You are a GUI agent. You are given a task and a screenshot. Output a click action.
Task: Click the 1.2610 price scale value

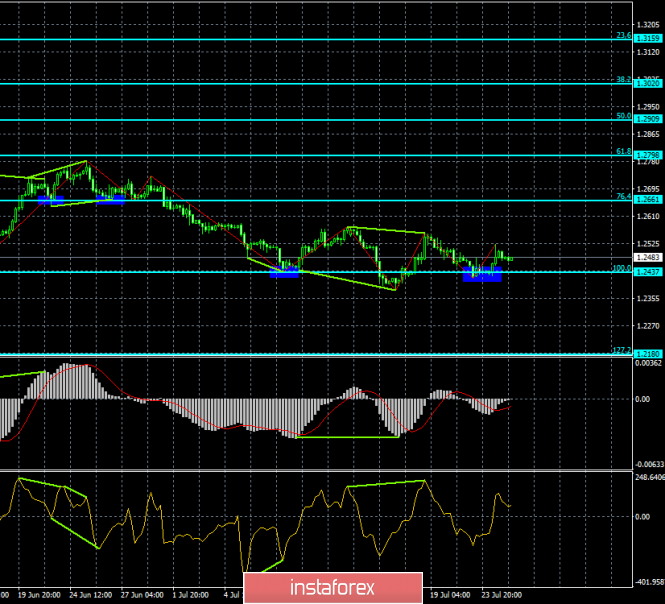click(x=648, y=216)
